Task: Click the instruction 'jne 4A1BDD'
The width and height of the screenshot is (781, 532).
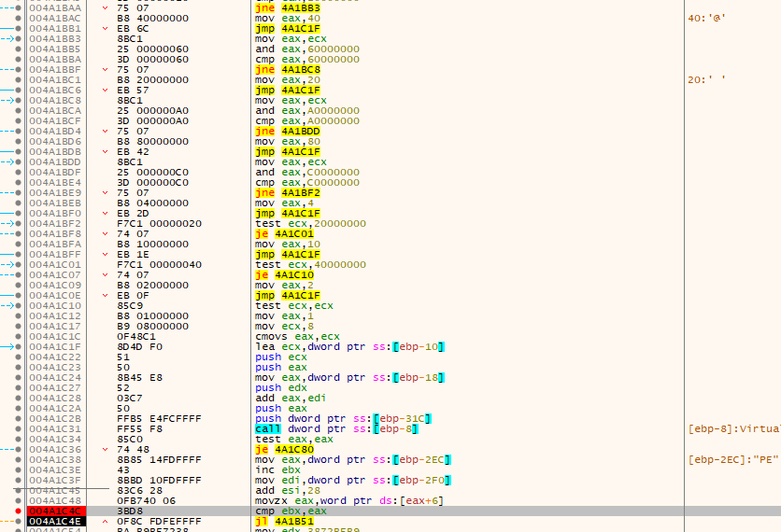Action: (288, 132)
